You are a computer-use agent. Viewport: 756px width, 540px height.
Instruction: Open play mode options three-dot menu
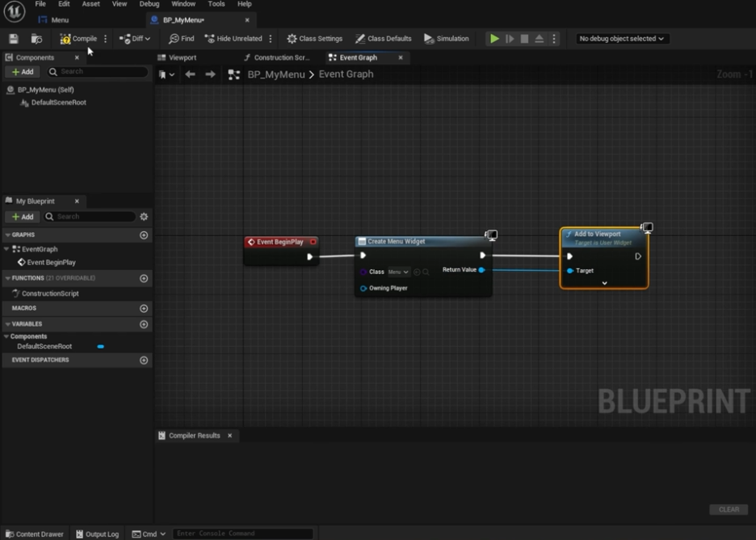pyautogui.click(x=554, y=39)
